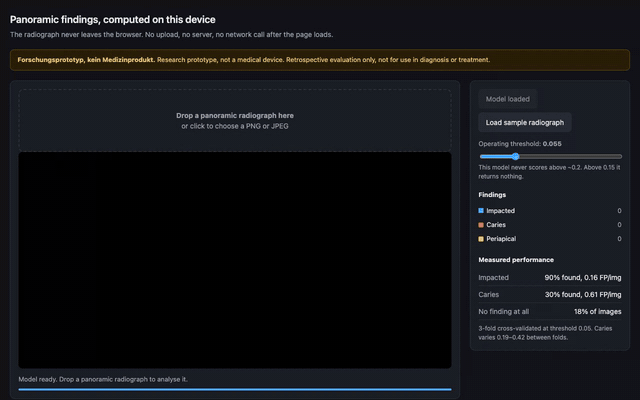Open file chooser via the drop zone
This screenshot has width=640, height=400.
[x=235, y=121]
